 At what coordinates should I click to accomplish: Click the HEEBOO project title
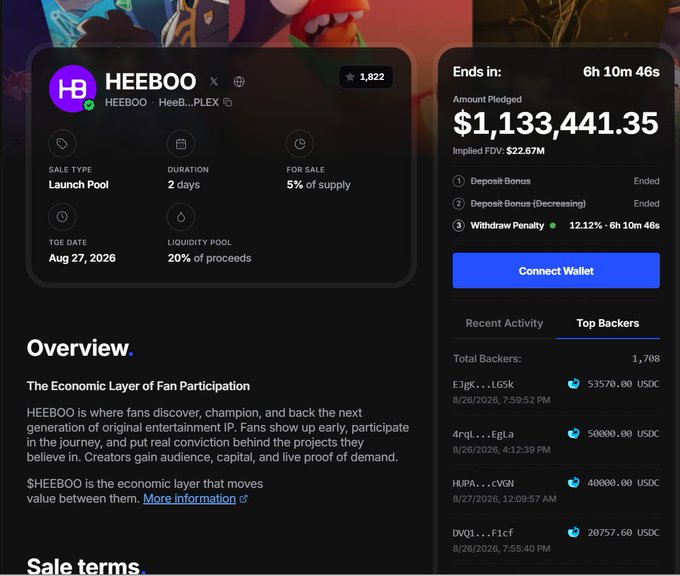pos(150,82)
